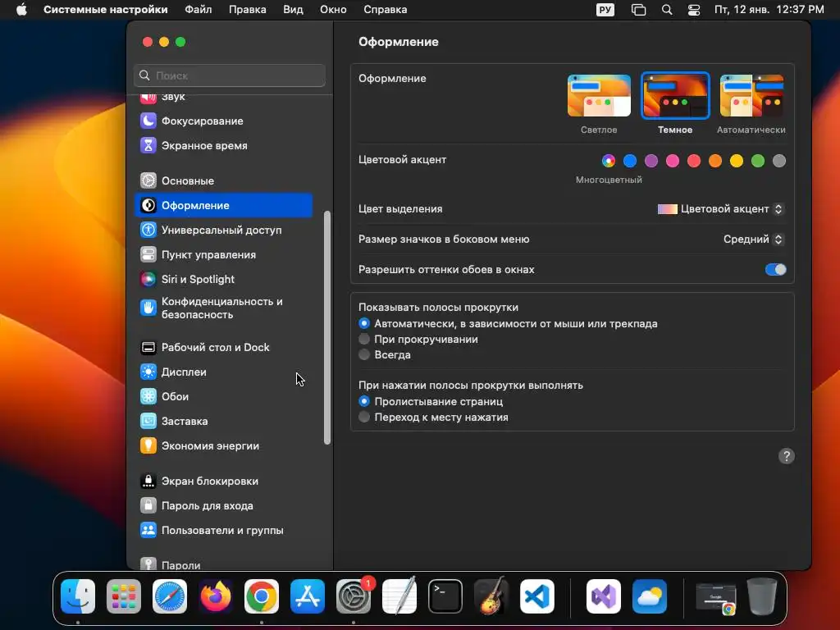Open the Окно menu
The image size is (840, 630).
(x=333, y=10)
